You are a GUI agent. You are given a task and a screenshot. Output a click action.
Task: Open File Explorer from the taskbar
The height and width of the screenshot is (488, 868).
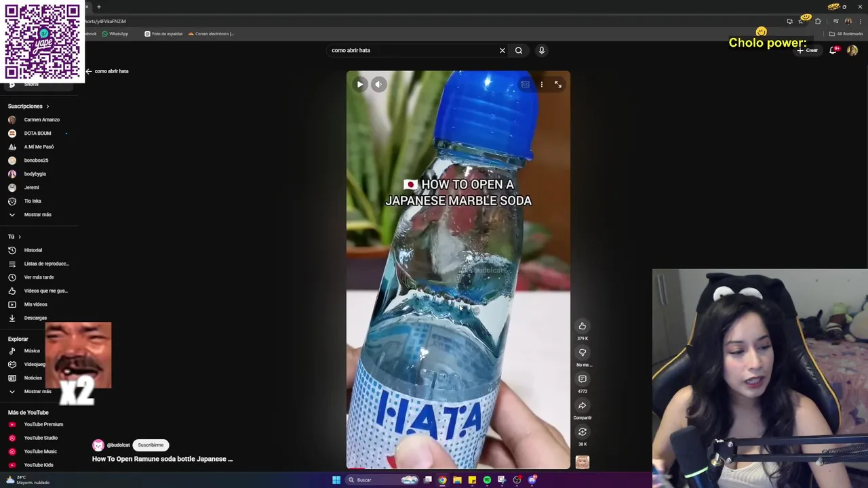point(457,480)
